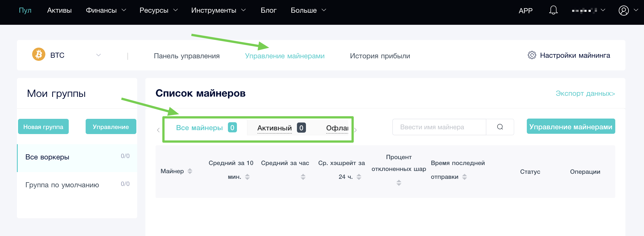Click search magnifier icon
Viewport: 644px width, 236px height.
500,127
